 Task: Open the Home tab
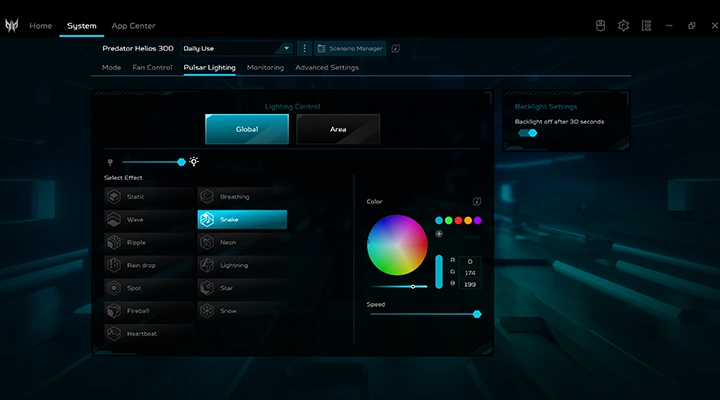40,26
